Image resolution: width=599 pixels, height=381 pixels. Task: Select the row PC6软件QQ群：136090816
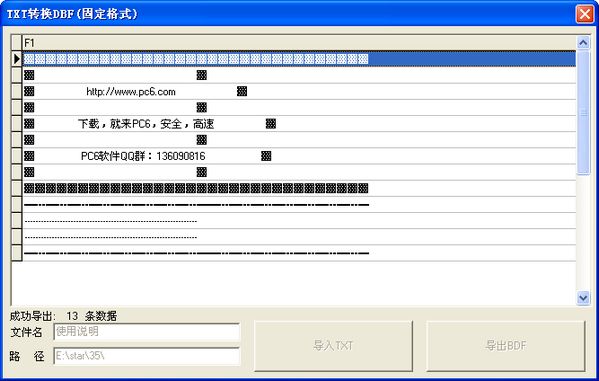click(x=299, y=156)
